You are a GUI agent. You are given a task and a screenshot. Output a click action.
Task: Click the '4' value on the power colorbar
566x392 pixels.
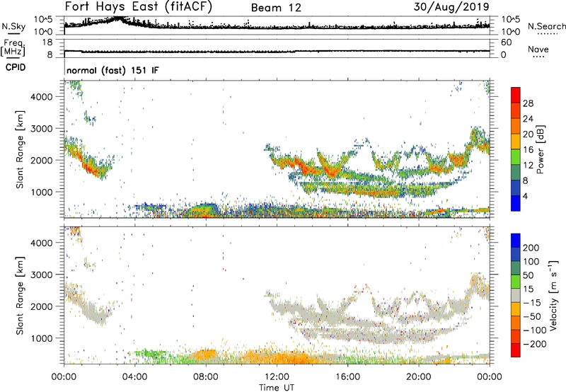[x=526, y=196]
